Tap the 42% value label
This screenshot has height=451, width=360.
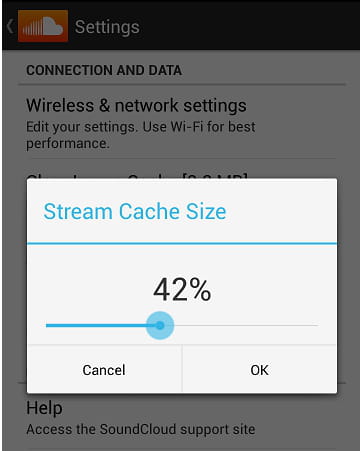click(x=182, y=290)
